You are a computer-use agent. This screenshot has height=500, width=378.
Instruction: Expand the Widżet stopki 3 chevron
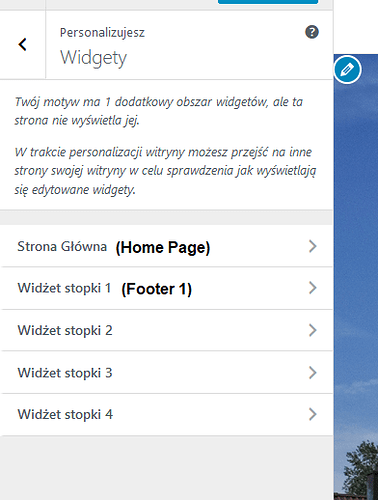pos(312,373)
